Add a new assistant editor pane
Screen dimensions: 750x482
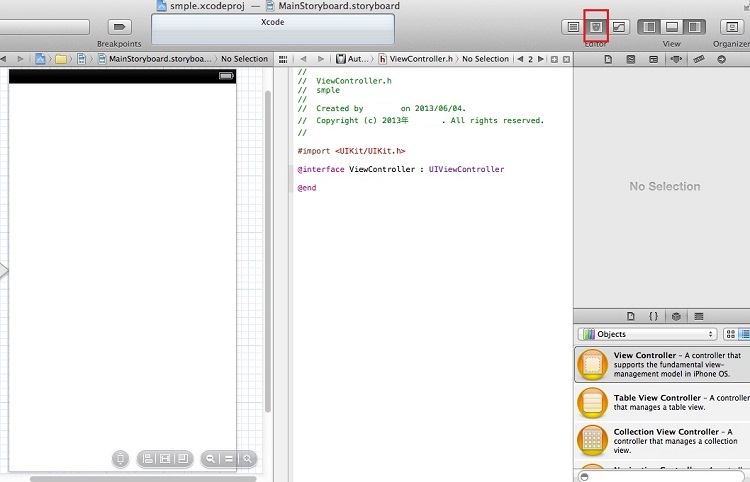click(554, 59)
